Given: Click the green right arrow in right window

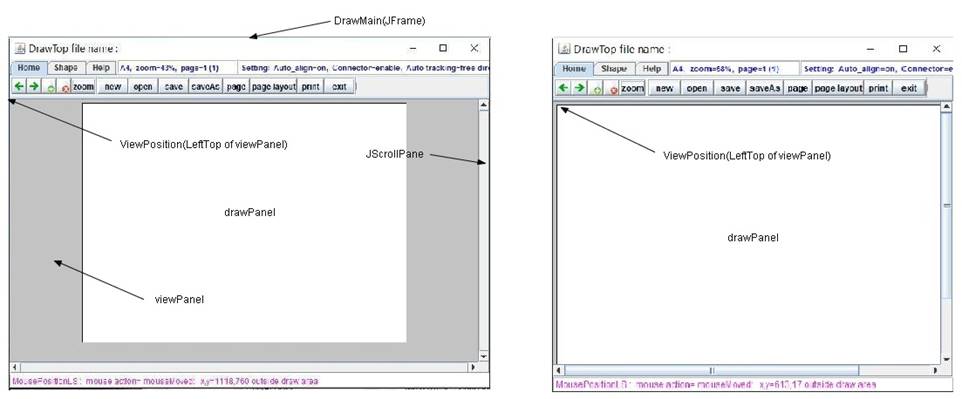Looking at the screenshot, I should (x=579, y=88).
